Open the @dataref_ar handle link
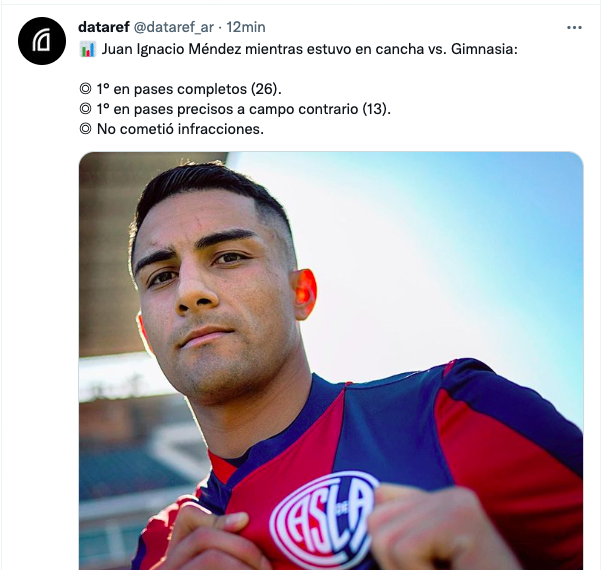 pyautogui.click(x=173, y=27)
